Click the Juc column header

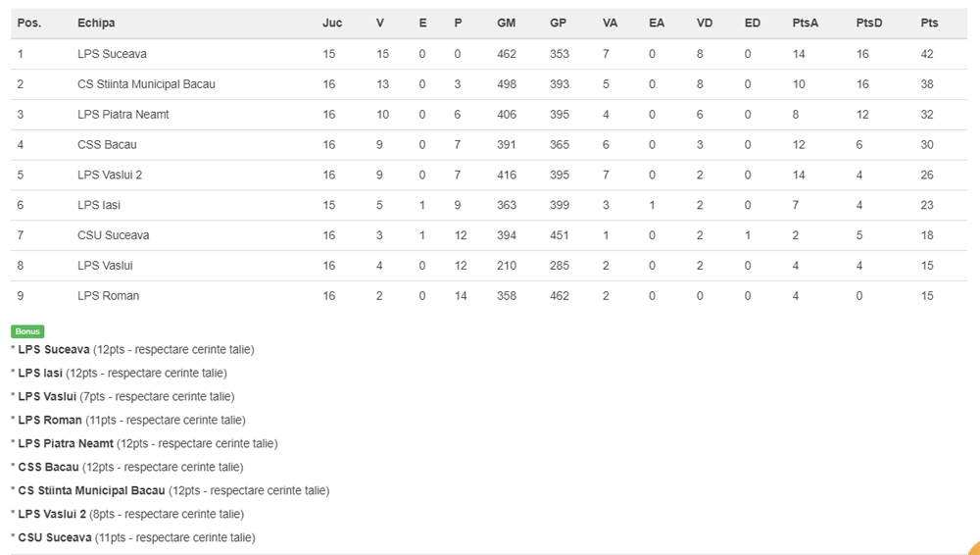332,23
